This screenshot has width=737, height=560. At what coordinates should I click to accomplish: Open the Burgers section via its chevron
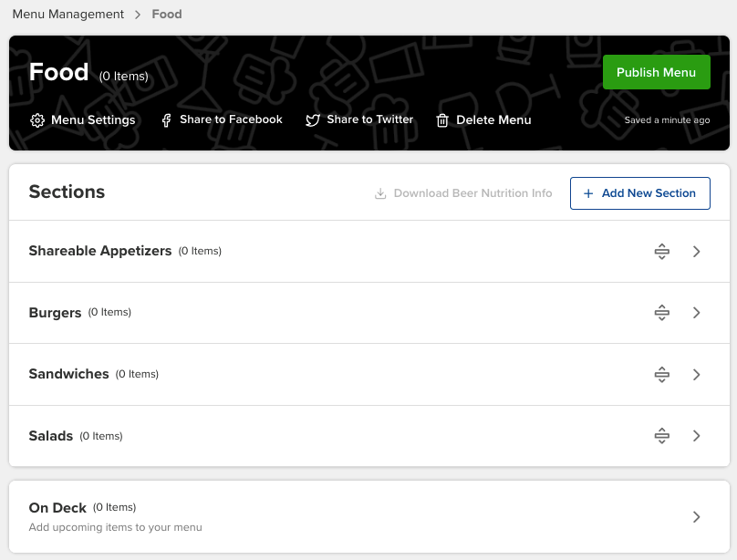click(x=696, y=312)
